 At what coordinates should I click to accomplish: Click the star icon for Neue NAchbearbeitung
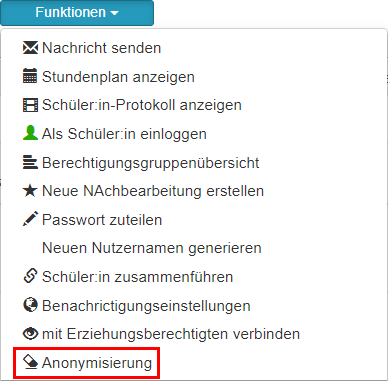pos(30,191)
